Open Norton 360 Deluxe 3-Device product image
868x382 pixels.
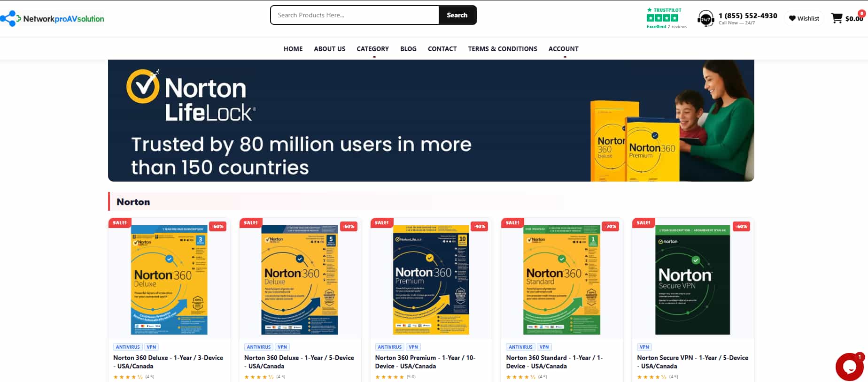point(169,280)
